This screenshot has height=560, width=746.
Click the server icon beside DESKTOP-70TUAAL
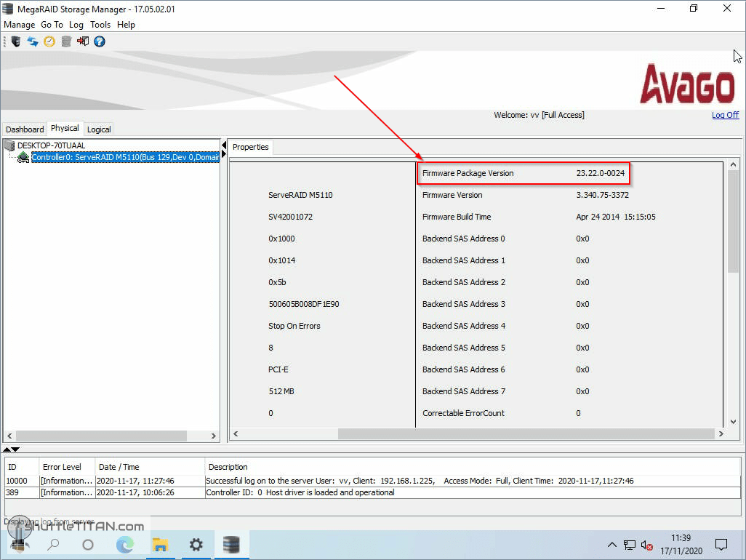pos(9,145)
